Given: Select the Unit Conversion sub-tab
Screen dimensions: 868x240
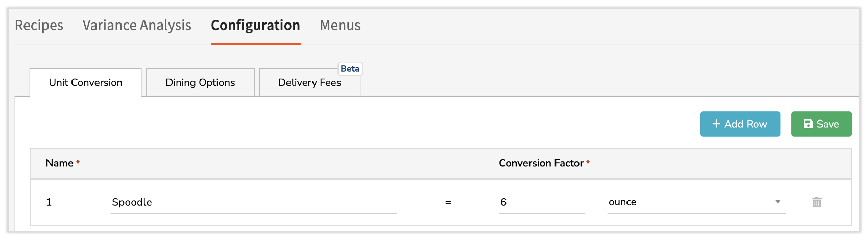Looking at the screenshot, I should click(x=85, y=83).
